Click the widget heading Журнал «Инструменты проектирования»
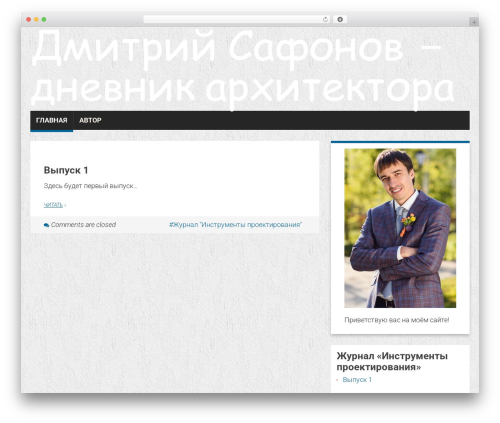This screenshot has width=500, height=423. coord(392,361)
